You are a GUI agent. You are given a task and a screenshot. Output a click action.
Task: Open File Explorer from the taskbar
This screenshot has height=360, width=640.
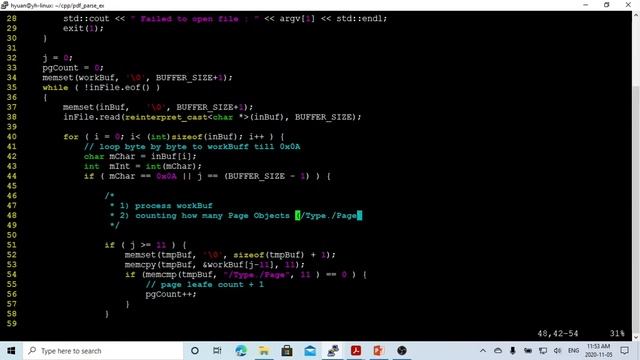click(x=264, y=351)
